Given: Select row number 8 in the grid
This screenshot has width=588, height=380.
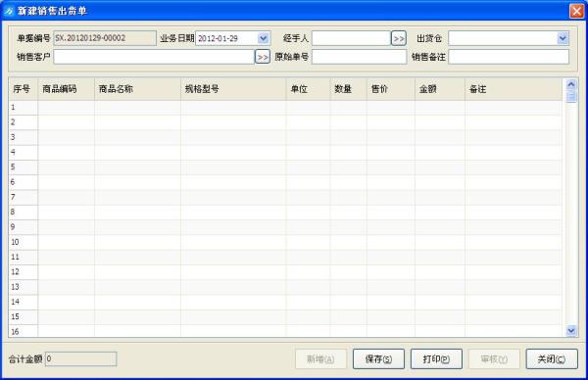Looking at the screenshot, I should click(24, 213).
